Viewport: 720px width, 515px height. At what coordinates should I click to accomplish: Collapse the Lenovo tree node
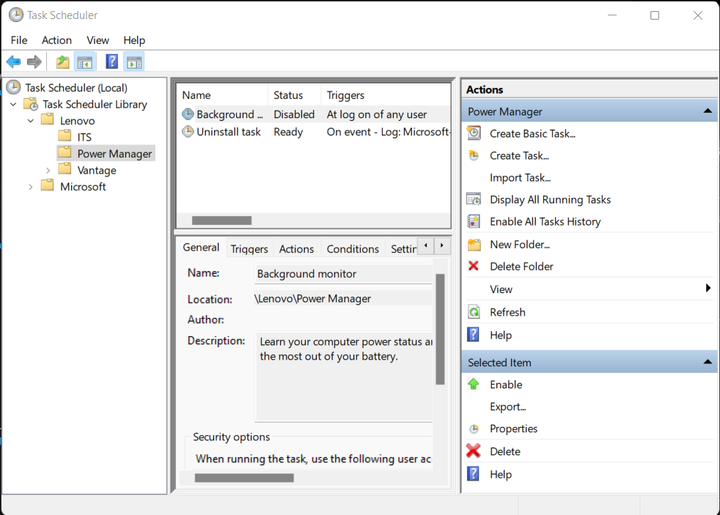(31, 121)
